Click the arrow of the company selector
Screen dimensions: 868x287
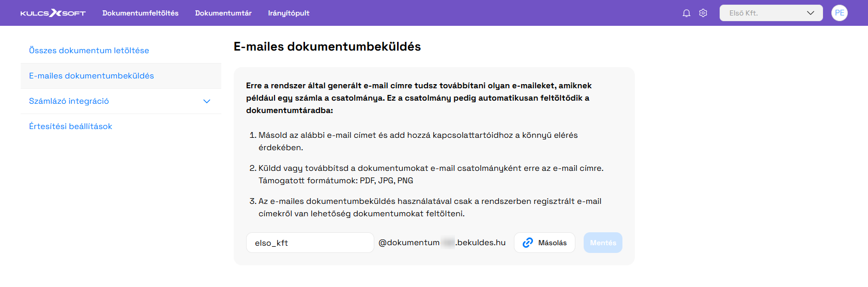pyautogui.click(x=810, y=13)
